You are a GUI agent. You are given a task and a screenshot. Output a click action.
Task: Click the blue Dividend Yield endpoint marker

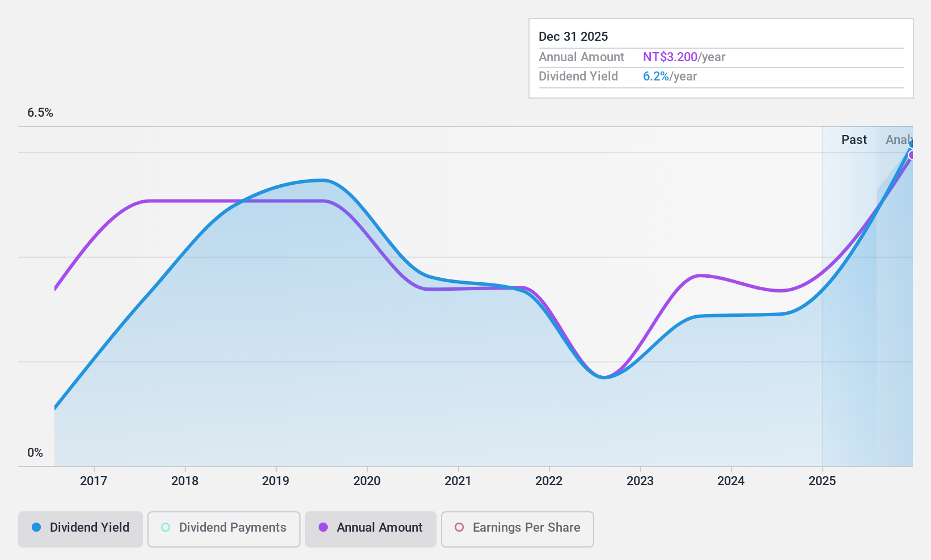coord(912,144)
